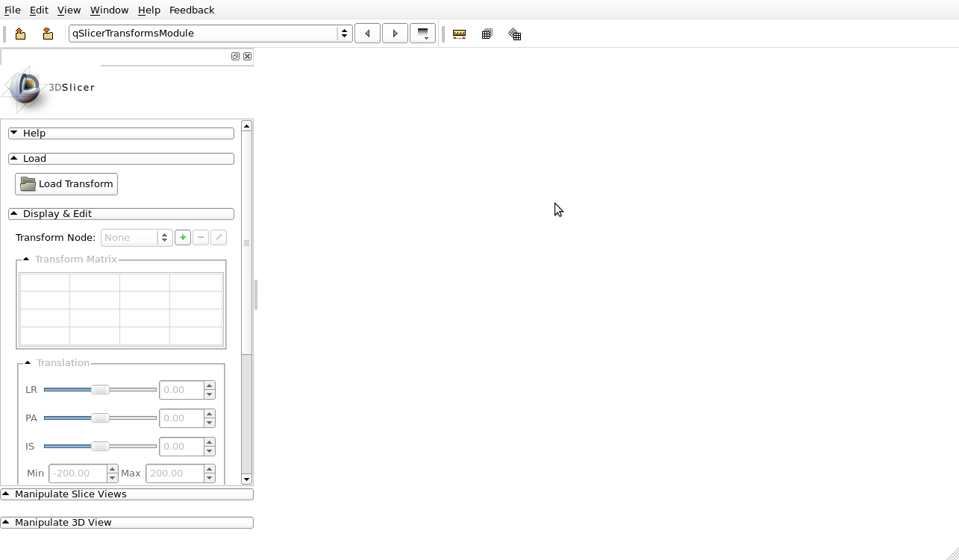Click the Load Transform button
This screenshot has height=560, width=959.
tap(66, 184)
